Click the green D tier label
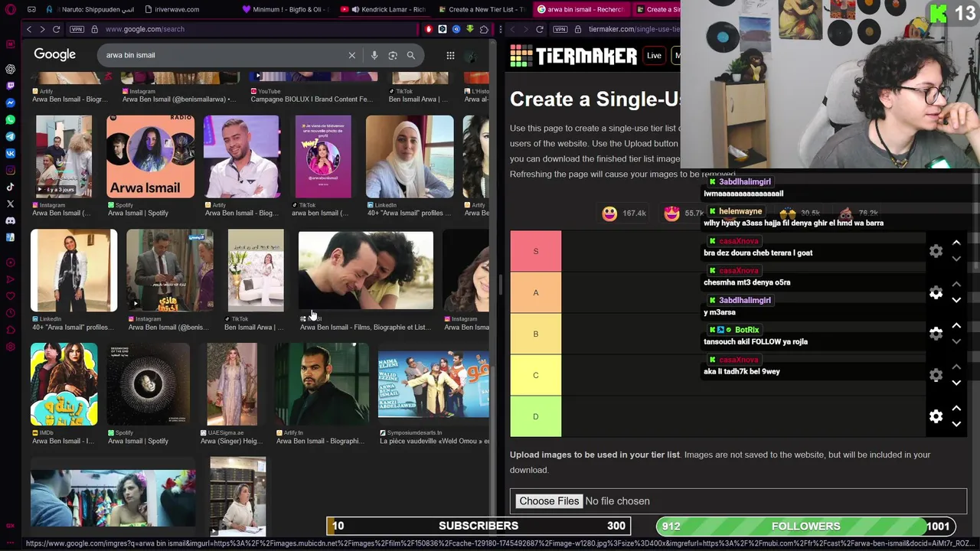 [x=536, y=416]
